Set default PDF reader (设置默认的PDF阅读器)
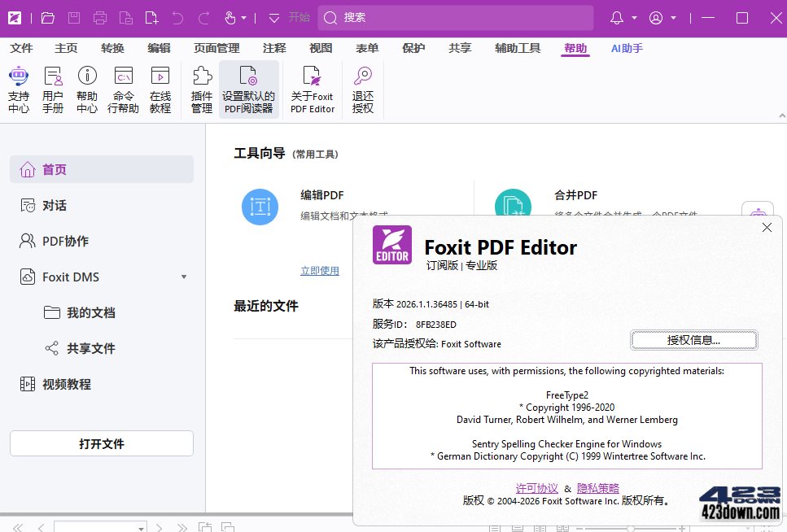 [249, 89]
